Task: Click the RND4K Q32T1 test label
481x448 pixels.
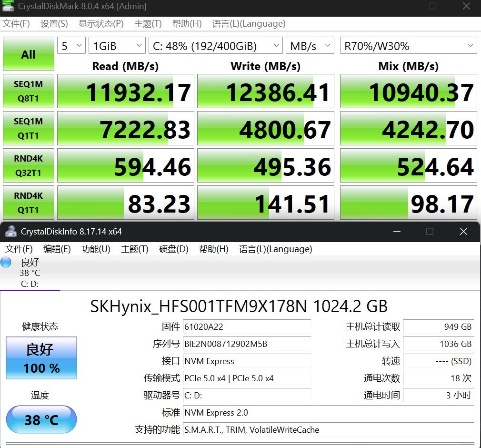Action: coord(28,165)
